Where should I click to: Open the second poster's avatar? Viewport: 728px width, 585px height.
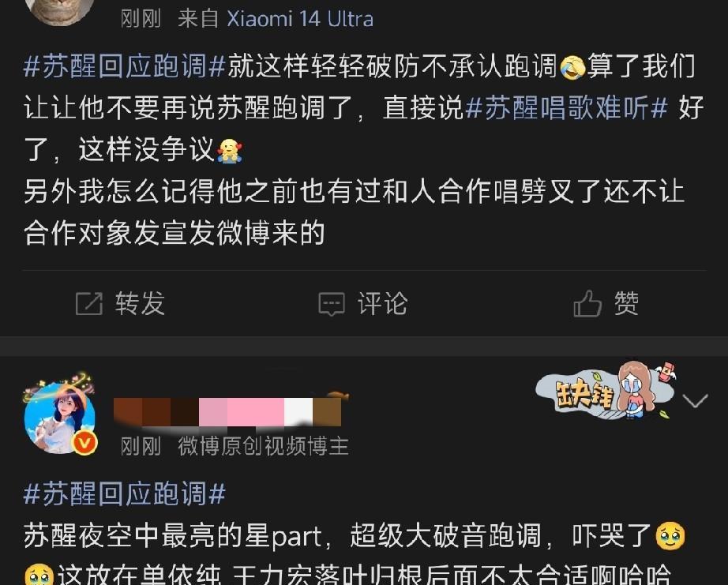[59, 416]
